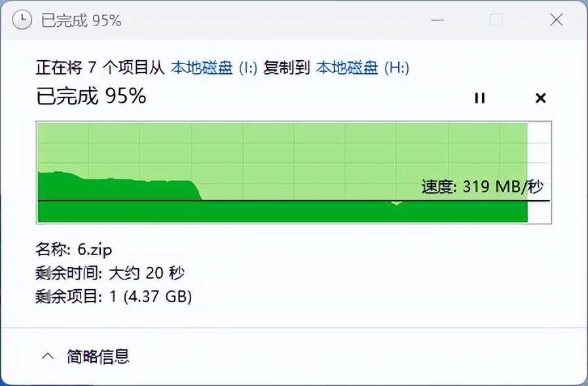The image size is (588, 386).
Task: Click the dark green filled progress area
Action: 283,212
